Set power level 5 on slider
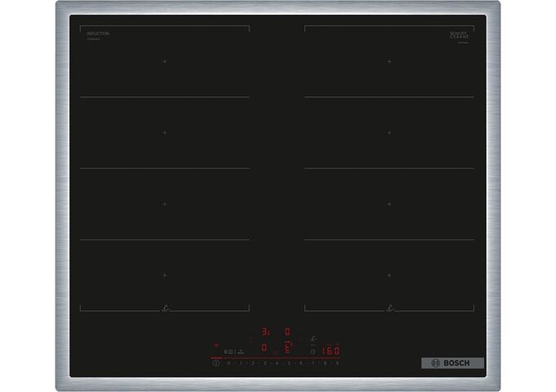The height and width of the screenshot is (392, 556). pyautogui.click(x=289, y=362)
